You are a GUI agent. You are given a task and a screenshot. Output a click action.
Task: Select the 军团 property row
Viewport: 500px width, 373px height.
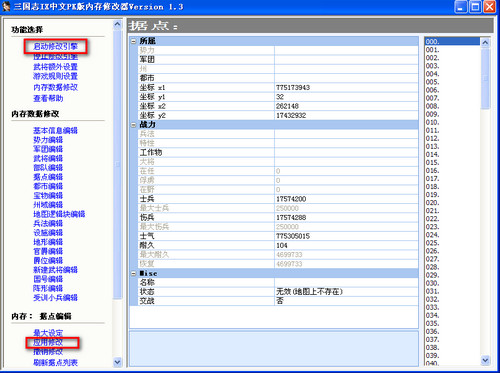point(278,60)
